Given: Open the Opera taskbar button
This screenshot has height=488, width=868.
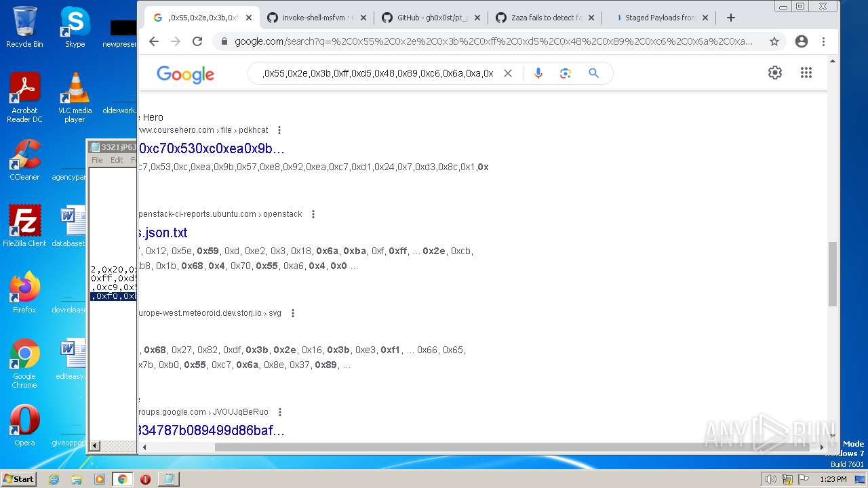Looking at the screenshot, I should click(145, 479).
